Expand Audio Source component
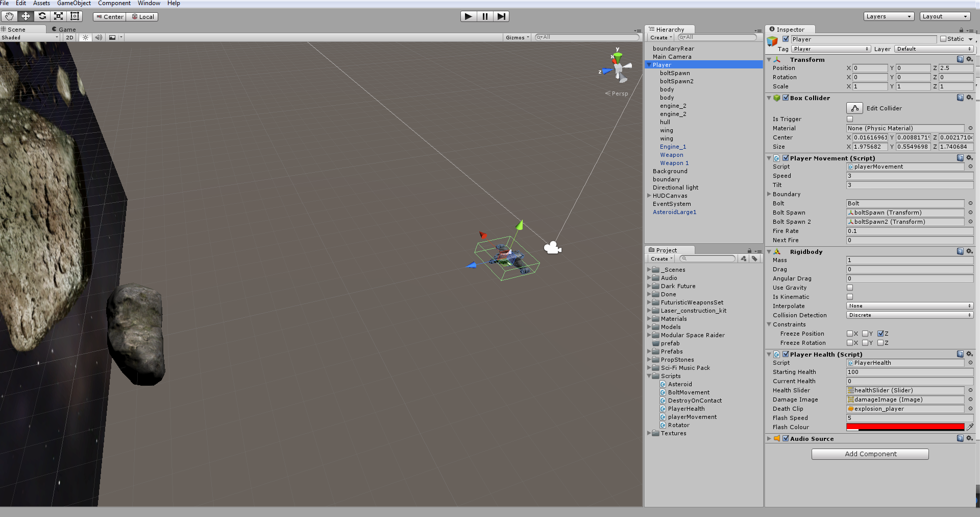980x517 pixels. click(x=769, y=438)
